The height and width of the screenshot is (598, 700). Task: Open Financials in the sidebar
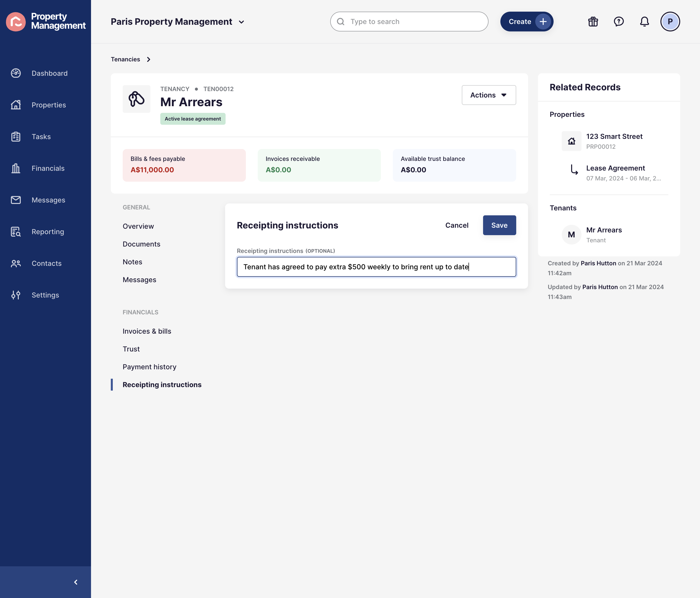tap(48, 168)
